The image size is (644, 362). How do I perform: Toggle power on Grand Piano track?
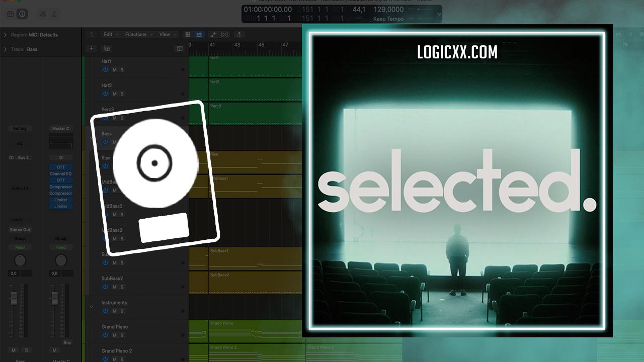[106, 335]
